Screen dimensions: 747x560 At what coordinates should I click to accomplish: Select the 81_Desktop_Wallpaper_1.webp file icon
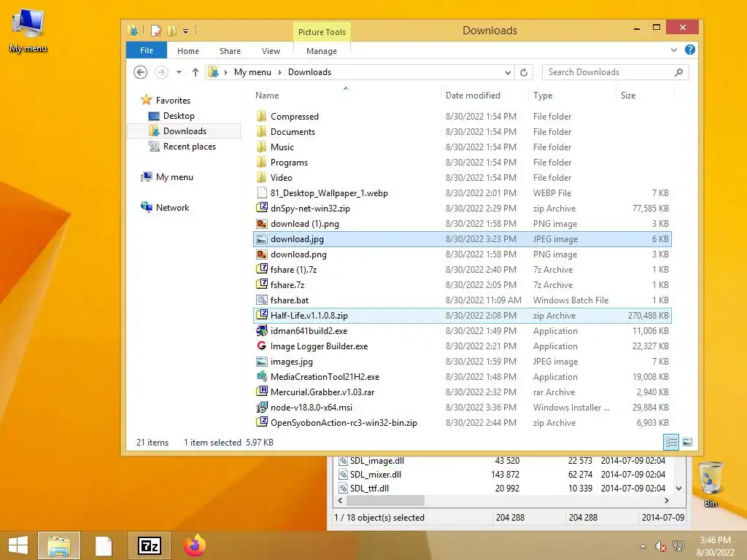coord(262,192)
